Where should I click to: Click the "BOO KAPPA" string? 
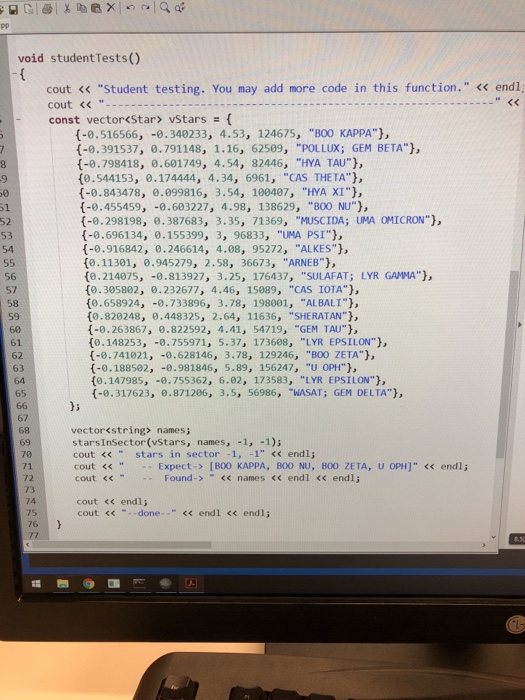click(x=343, y=133)
